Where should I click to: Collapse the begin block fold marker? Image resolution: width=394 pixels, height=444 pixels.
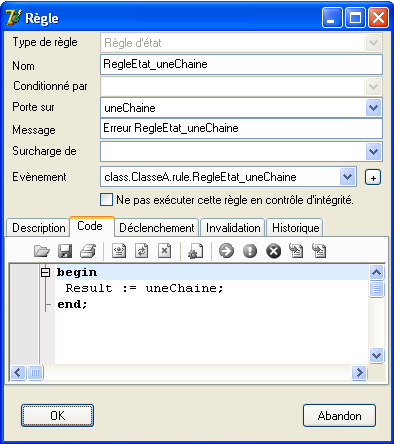[x=45, y=273]
